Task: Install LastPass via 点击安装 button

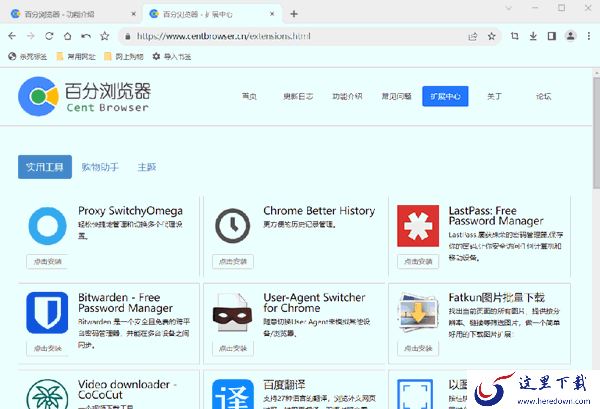Action: [x=418, y=262]
